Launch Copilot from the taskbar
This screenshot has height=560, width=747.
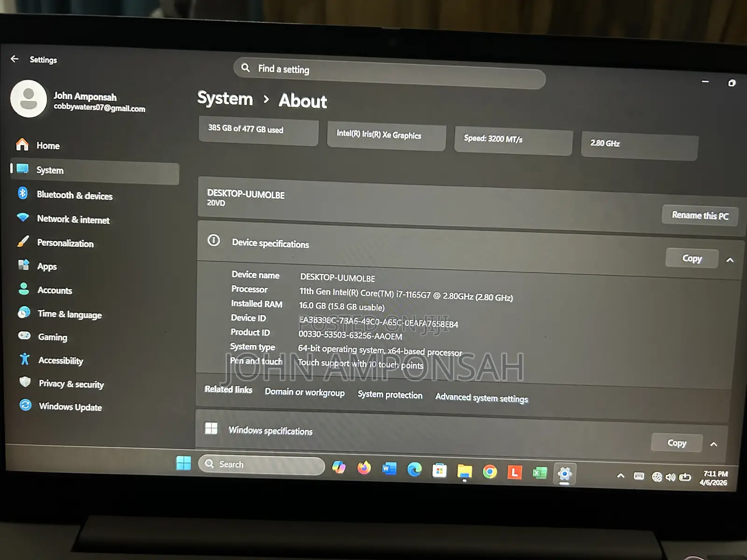point(339,467)
